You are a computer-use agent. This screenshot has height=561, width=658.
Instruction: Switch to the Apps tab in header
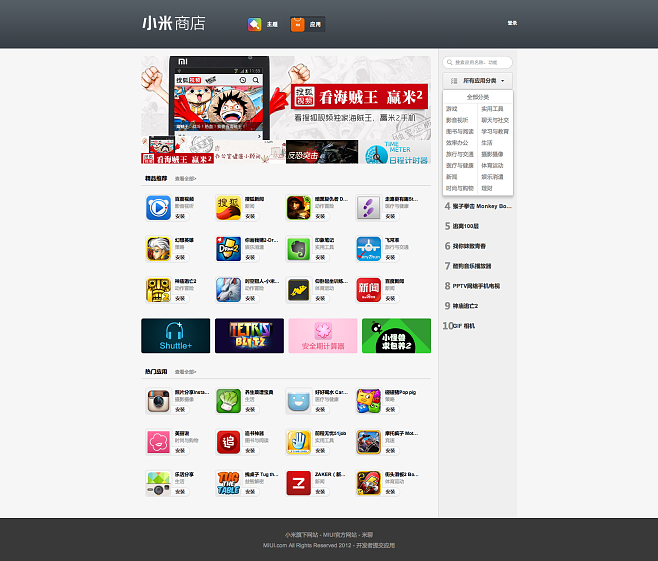click(x=307, y=24)
